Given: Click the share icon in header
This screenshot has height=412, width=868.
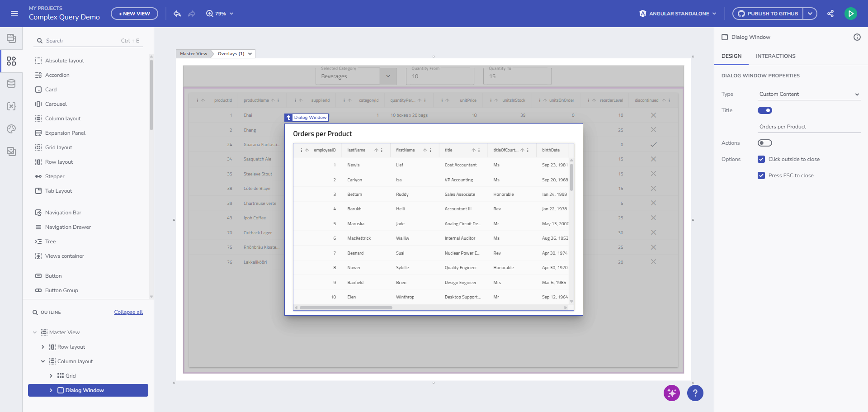Looking at the screenshot, I should coord(830,14).
